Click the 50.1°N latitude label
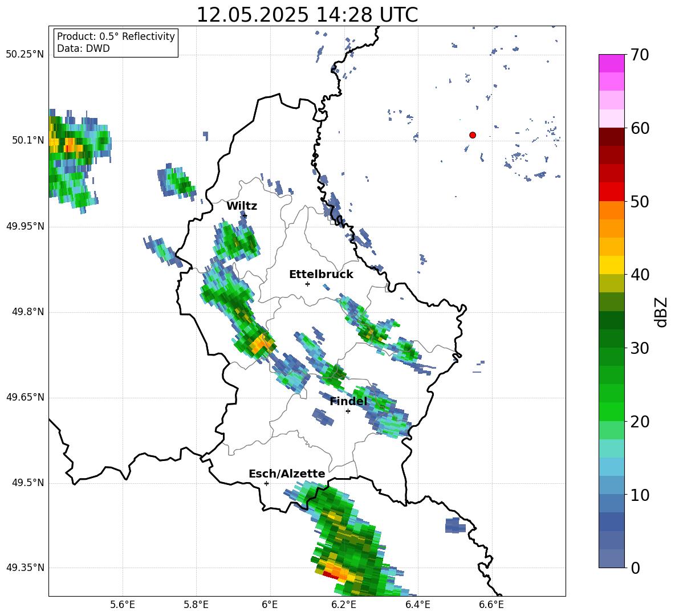 click(28, 140)
